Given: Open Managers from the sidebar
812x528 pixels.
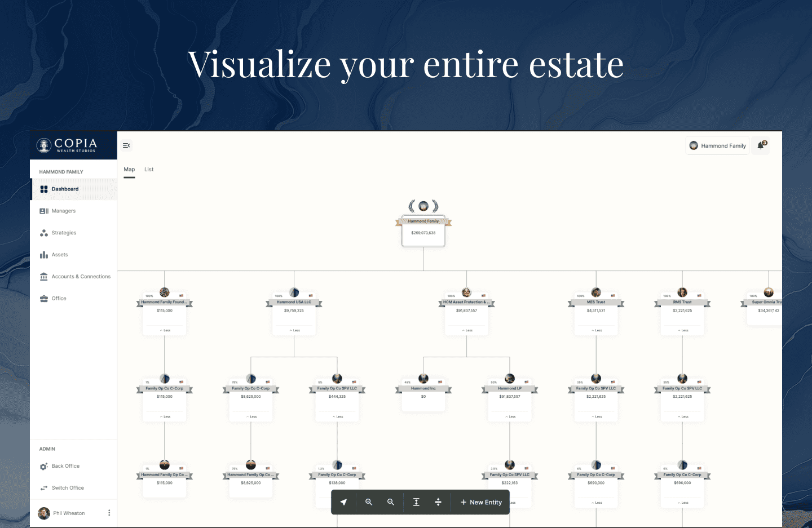Looking at the screenshot, I should tap(63, 211).
